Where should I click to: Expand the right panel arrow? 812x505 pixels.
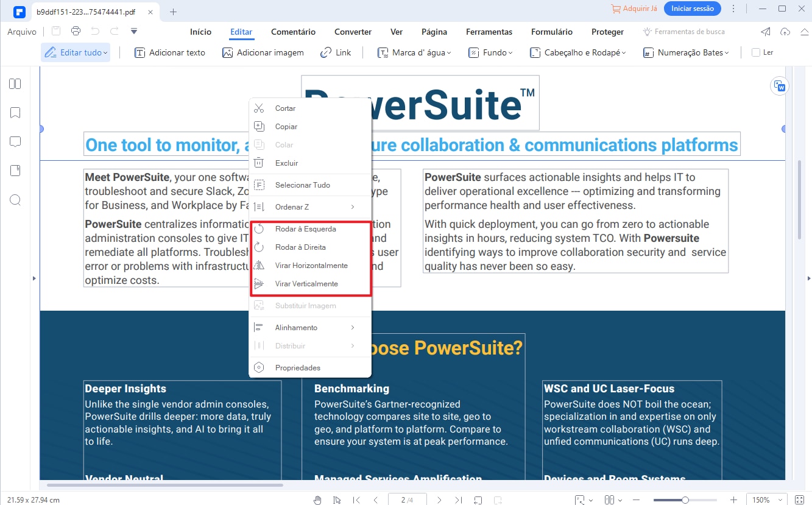(x=808, y=278)
